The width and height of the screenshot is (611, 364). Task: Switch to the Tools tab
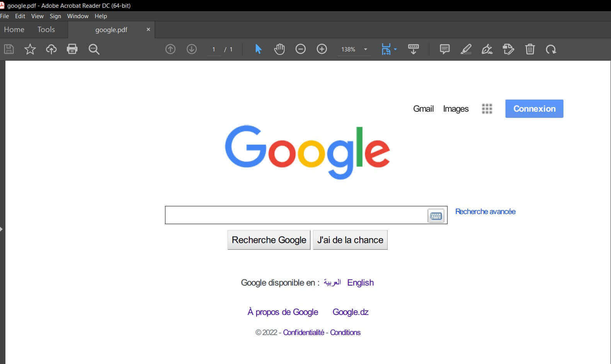(46, 29)
